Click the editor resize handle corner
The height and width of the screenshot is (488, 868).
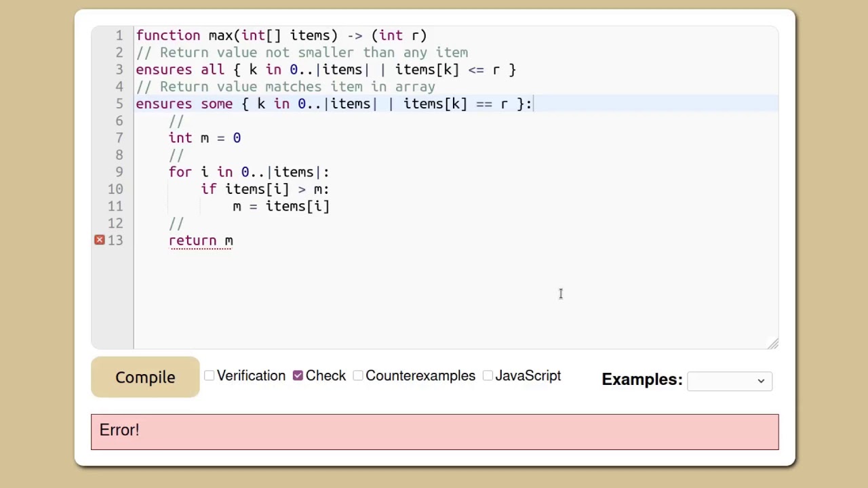(x=773, y=344)
